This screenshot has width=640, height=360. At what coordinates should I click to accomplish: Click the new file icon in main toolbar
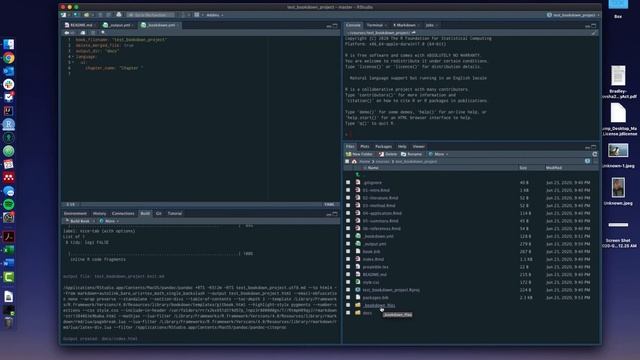point(64,15)
